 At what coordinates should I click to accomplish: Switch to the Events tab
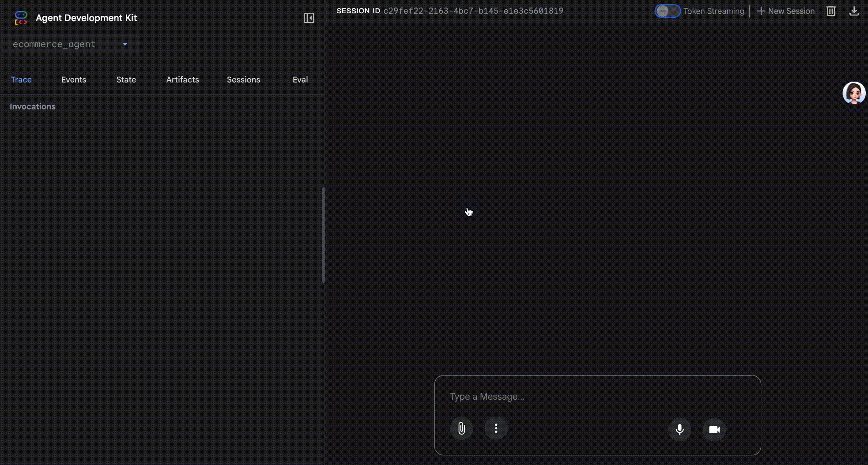point(74,80)
